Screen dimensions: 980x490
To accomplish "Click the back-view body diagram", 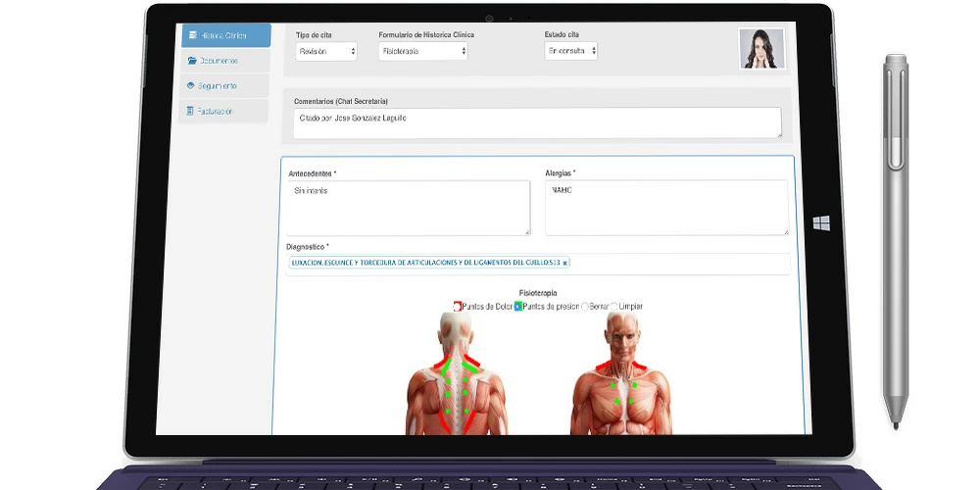I will [x=457, y=373].
